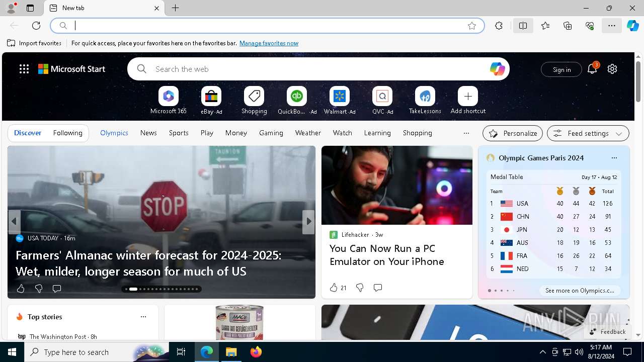Toggle Split screen in Edge toolbar
Viewport: 644px width, 362px height.
pyautogui.click(x=523, y=26)
